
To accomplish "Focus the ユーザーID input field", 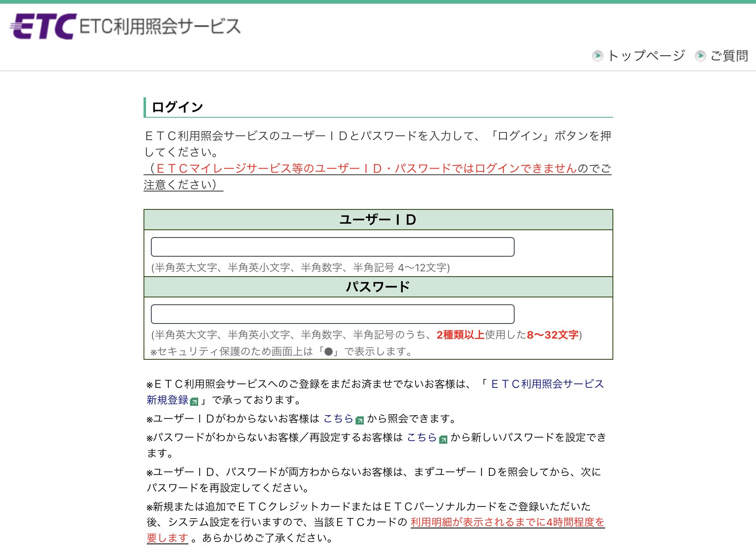I will coord(332,247).
